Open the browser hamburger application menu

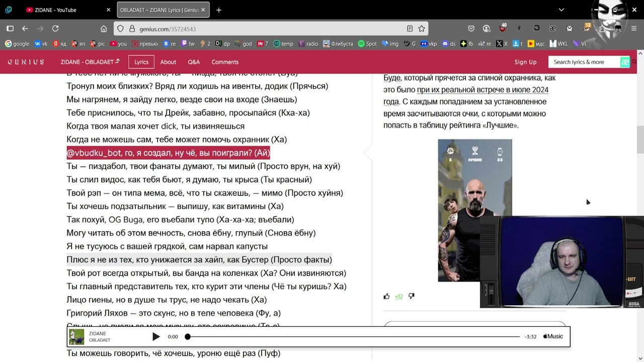pos(633,29)
